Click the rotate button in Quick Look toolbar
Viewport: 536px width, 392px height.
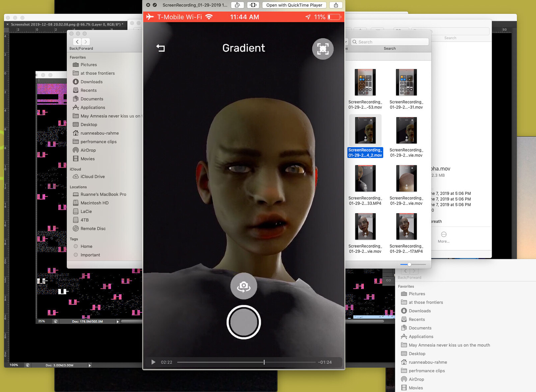pyautogui.click(x=237, y=5)
